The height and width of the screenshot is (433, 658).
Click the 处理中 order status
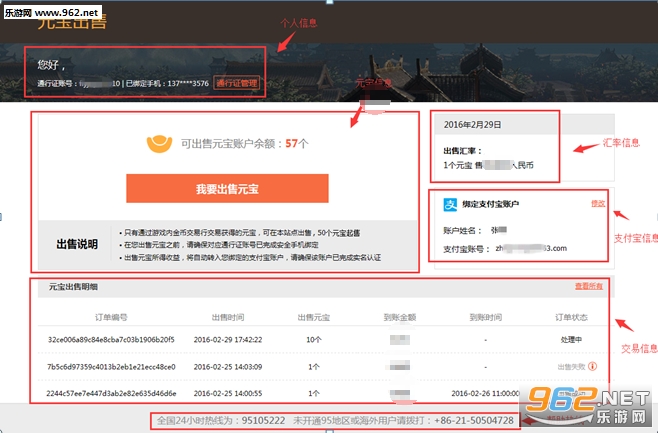pyautogui.click(x=571, y=339)
